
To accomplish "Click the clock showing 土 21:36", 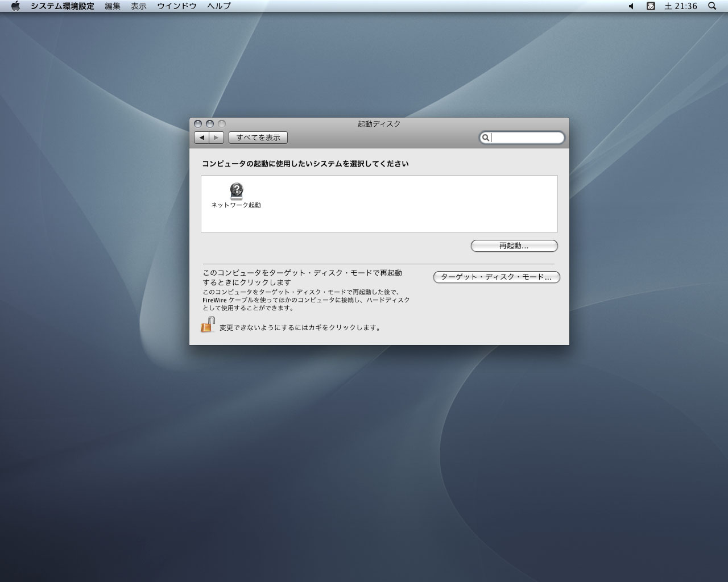I will 681,6.
